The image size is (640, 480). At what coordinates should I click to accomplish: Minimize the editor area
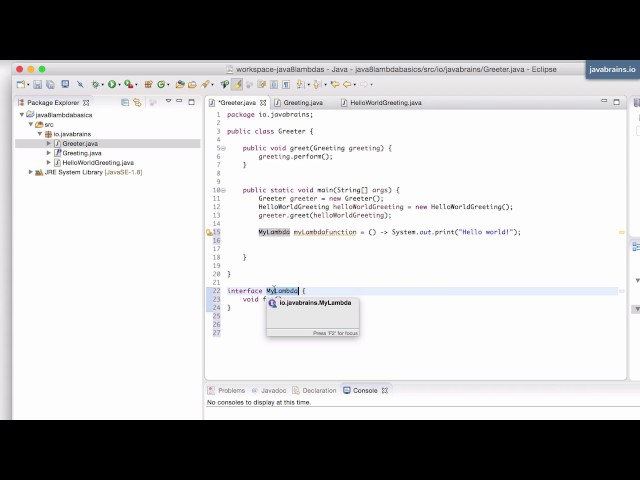pos(604,101)
